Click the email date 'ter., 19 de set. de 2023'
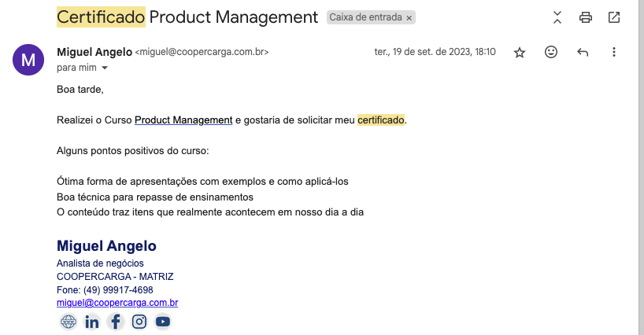Screen dimensions: 644x335 (435, 52)
